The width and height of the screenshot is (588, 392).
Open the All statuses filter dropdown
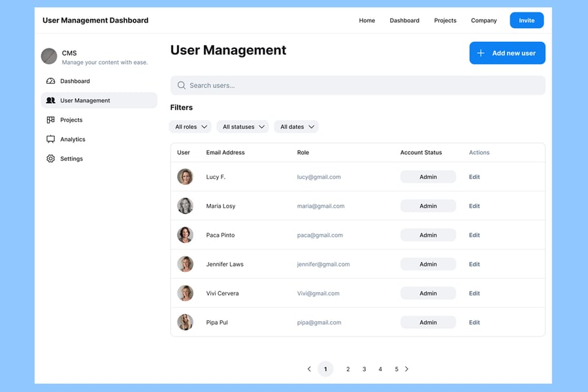pos(242,127)
